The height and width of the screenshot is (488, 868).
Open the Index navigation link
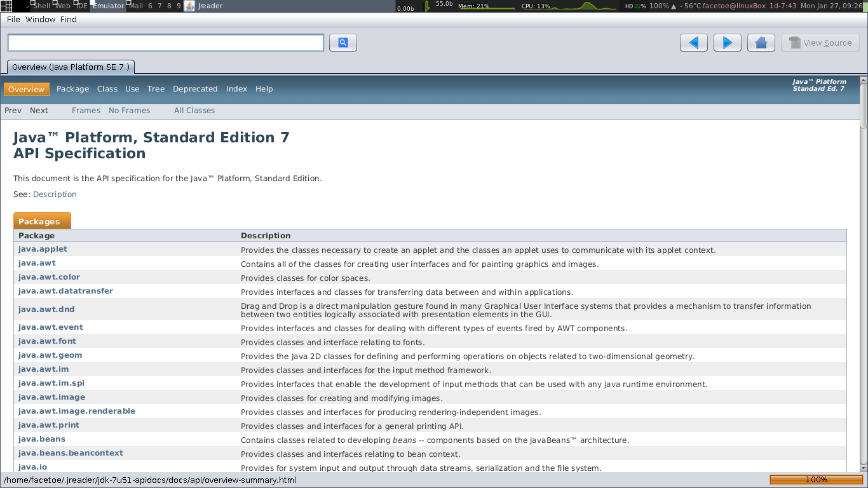[x=236, y=89]
